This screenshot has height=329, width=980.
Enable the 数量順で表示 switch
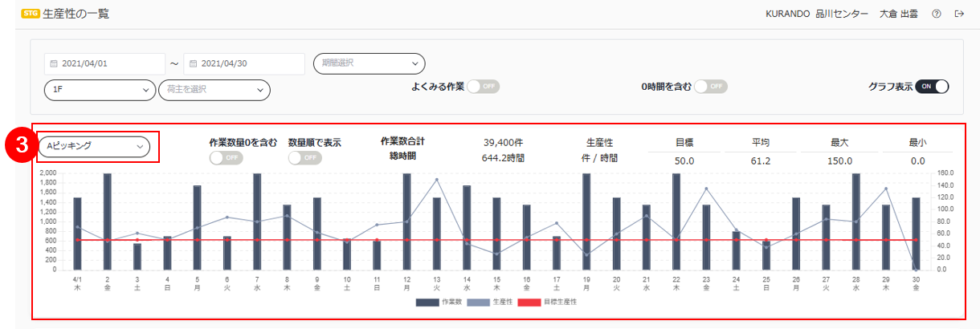[x=304, y=158]
